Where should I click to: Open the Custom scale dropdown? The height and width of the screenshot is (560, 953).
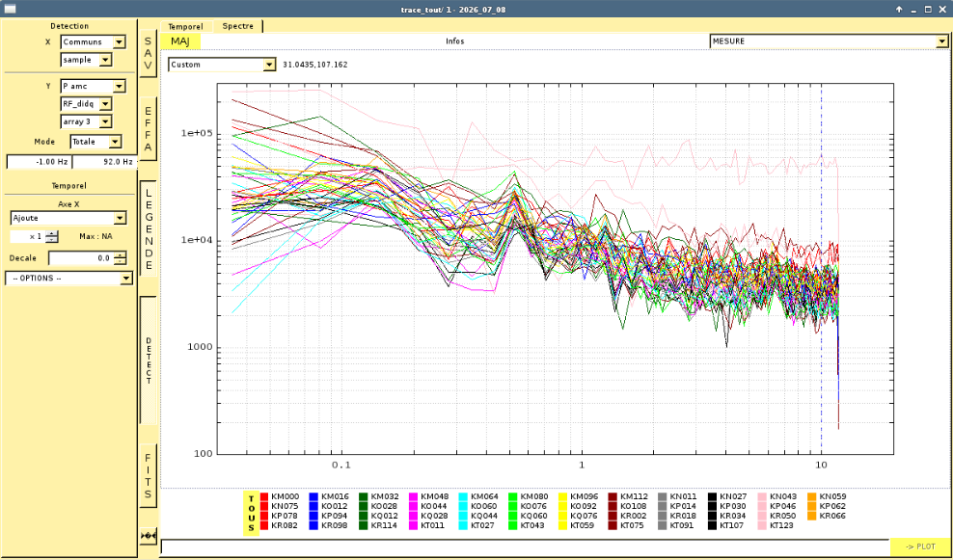(x=222, y=65)
